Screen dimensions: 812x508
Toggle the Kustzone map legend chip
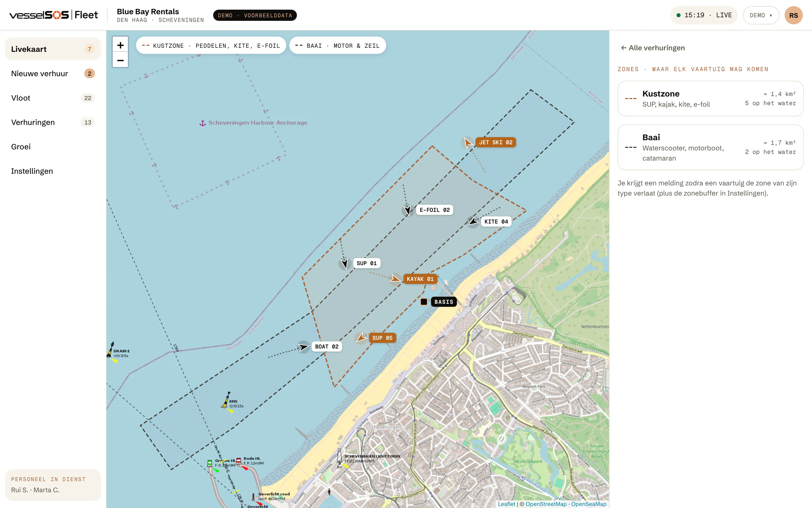211,45
